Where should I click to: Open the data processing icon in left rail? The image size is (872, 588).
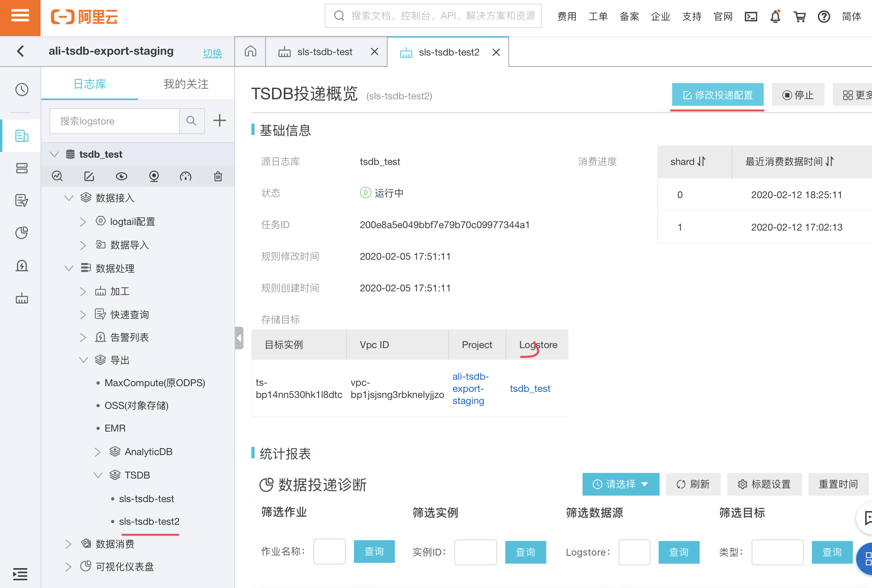click(21, 299)
